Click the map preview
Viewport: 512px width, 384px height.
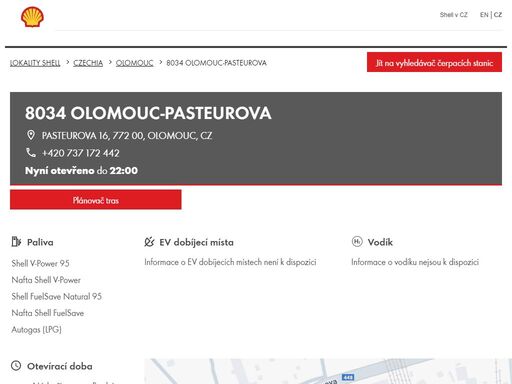click(x=328, y=371)
